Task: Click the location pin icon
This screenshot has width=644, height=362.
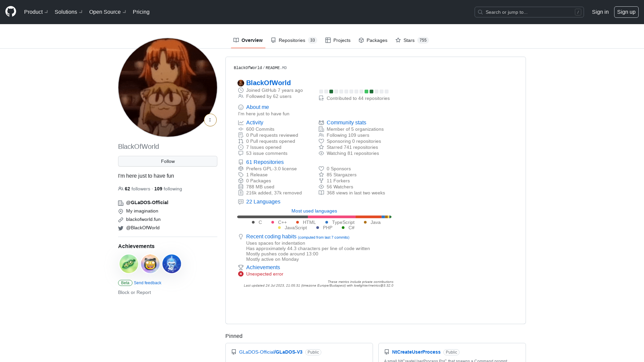Action: coord(121,212)
